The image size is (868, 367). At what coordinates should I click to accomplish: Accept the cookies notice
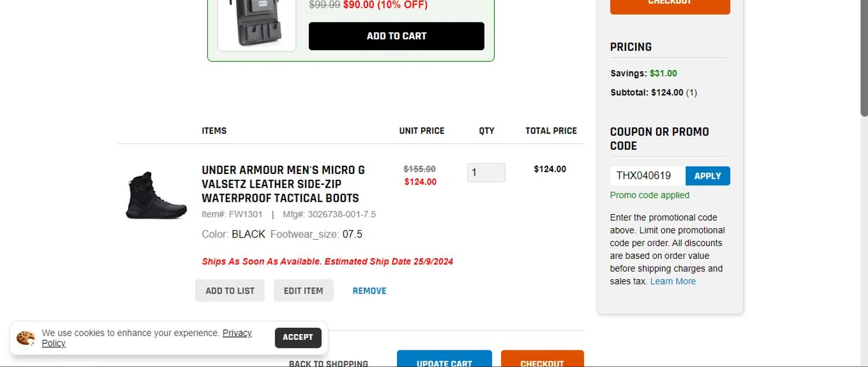297,338
